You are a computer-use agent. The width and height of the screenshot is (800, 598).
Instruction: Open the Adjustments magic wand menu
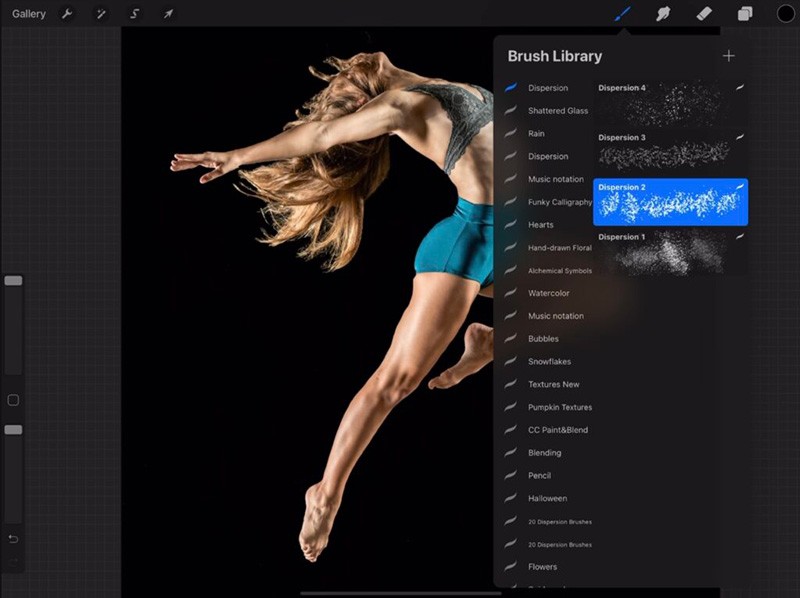[x=101, y=14]
